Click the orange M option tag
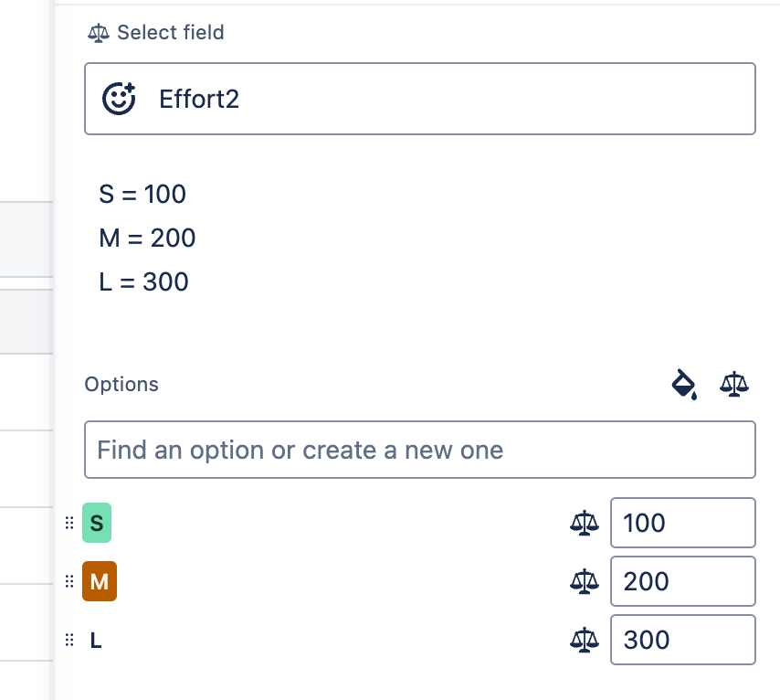The image size is (780, 700). [100, 581]
